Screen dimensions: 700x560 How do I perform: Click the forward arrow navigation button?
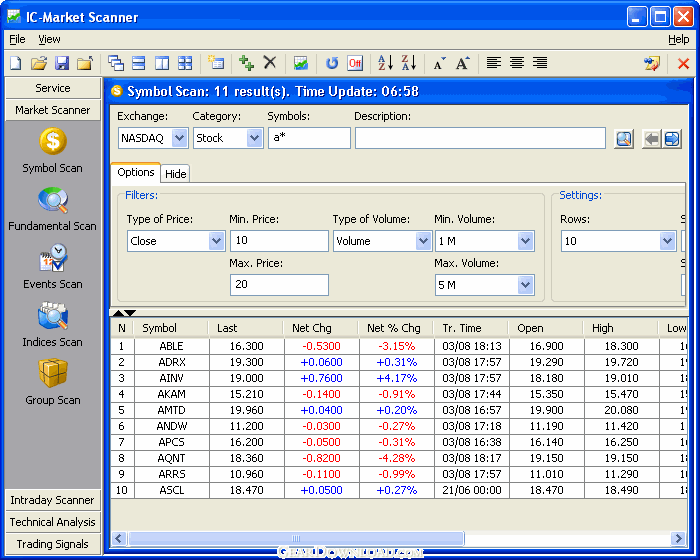click(671, 139)
